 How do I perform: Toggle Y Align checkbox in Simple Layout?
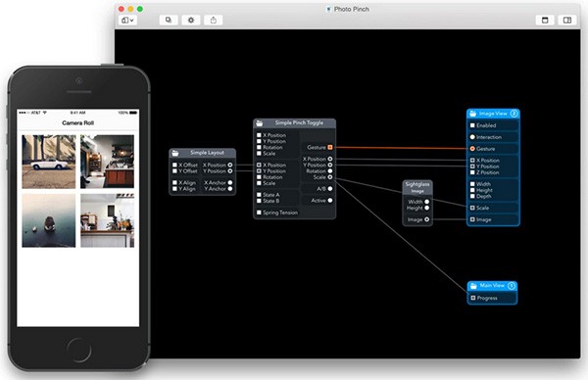(174, 189)
